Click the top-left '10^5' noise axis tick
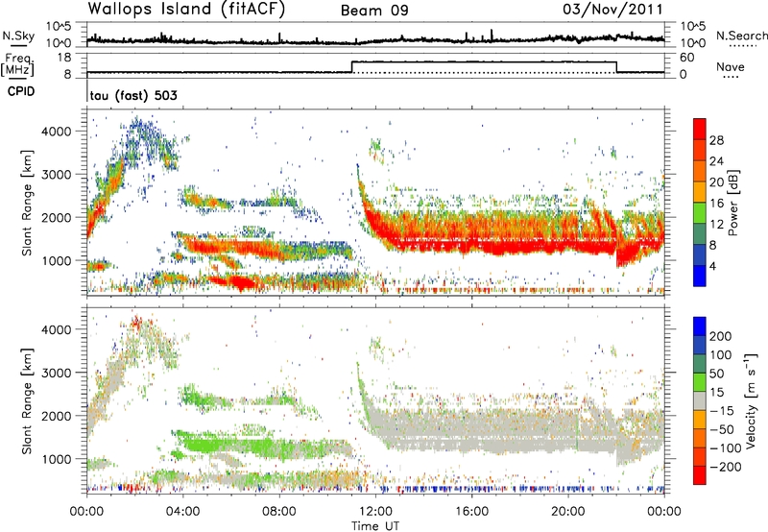This screenshot has height=532, width=768. [59, 27]
